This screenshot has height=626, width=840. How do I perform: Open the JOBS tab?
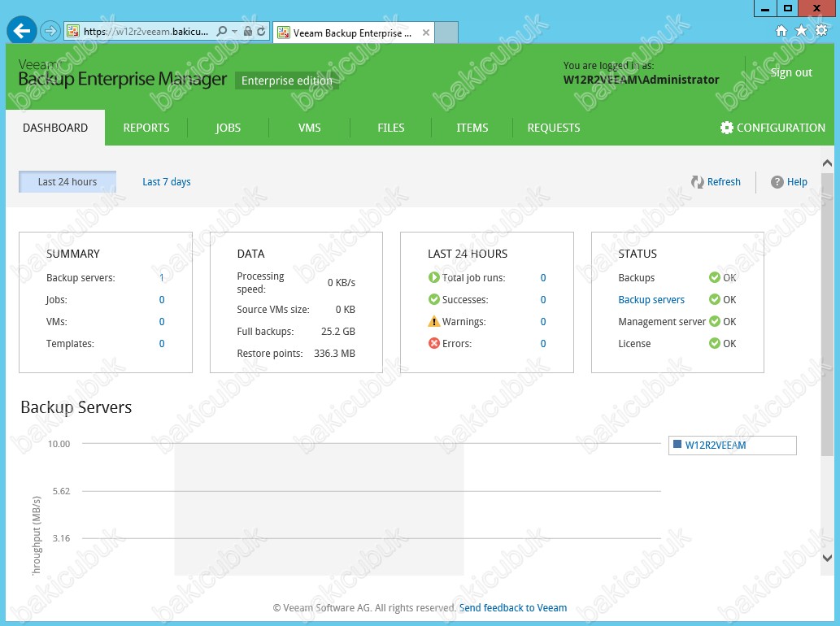point(228,128)
